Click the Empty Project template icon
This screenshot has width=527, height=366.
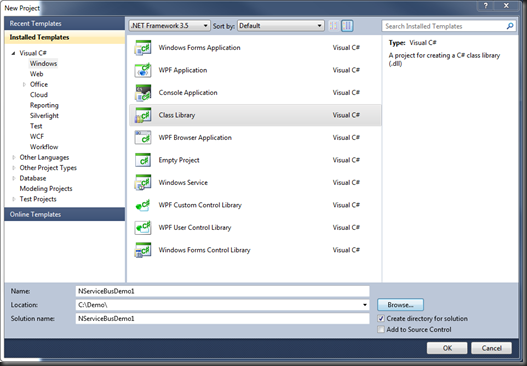click(143, 160)
